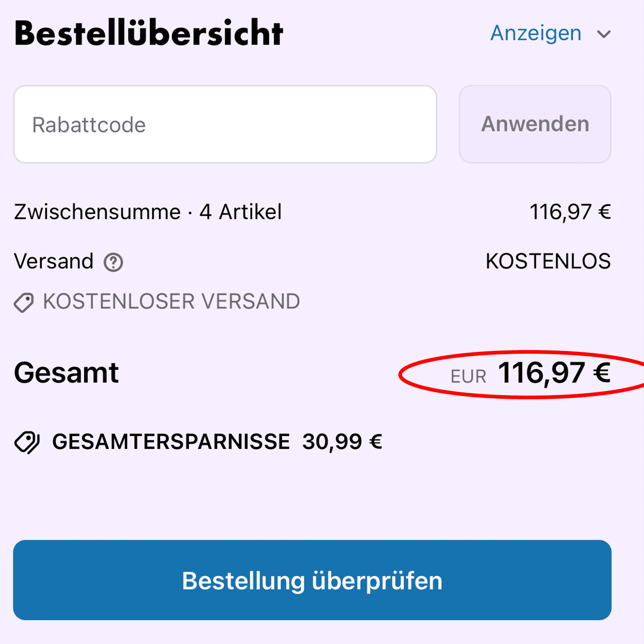The width and height of the screenshot is (644, 644).
Task: Focus the Rabattcode input field
Action: click(225, 124)
